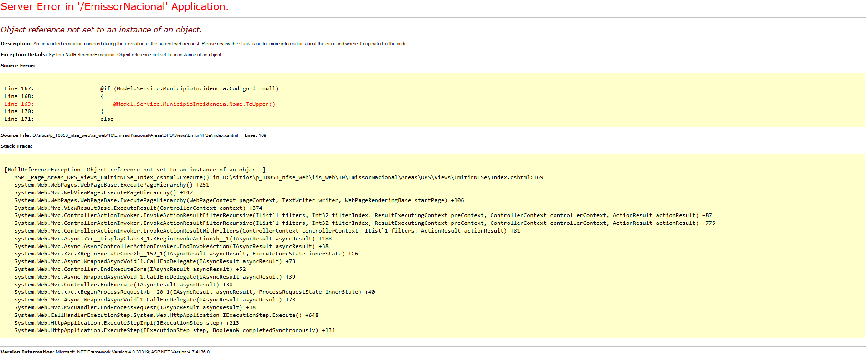The height and width of the screenshot is (358, 868).
Task: Click the ViewResultBase.ExecuteResult stack line
Action: tap(138, 208)
